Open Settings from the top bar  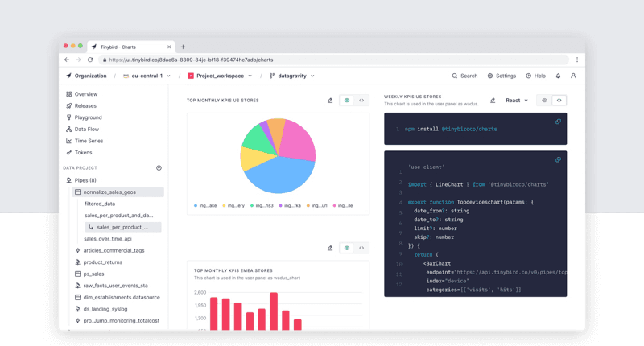click(502, 76)
